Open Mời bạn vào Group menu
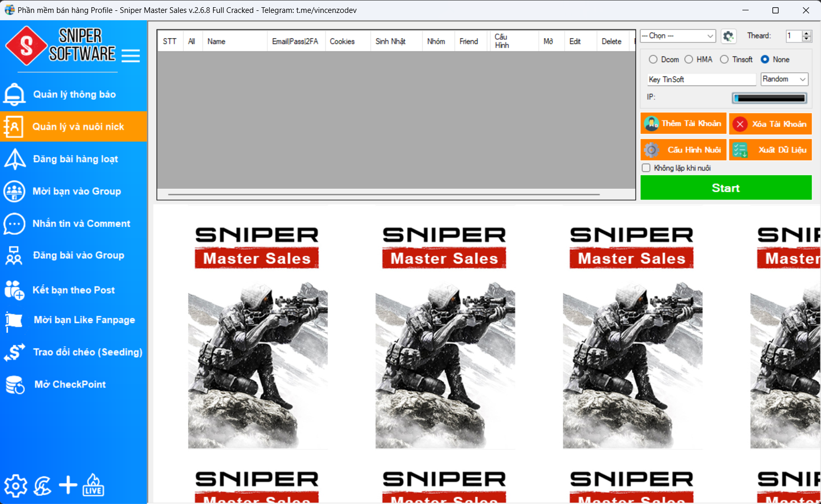The image size is (821, 504). pyautogui.click(x=77, y=191)
